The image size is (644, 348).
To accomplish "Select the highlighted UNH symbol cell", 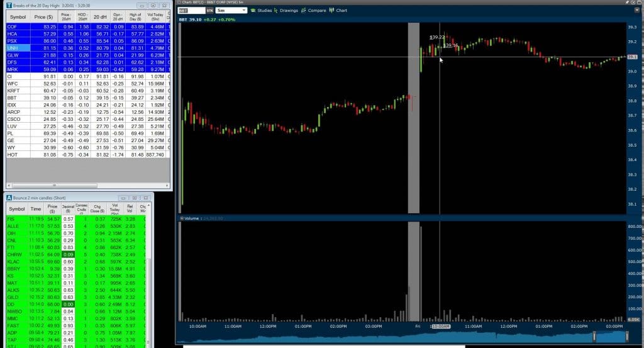I will (18, 48).
